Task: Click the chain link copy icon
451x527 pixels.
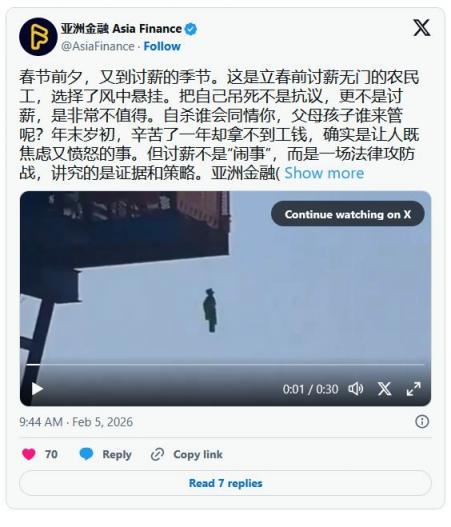Action: pos(157,454)
